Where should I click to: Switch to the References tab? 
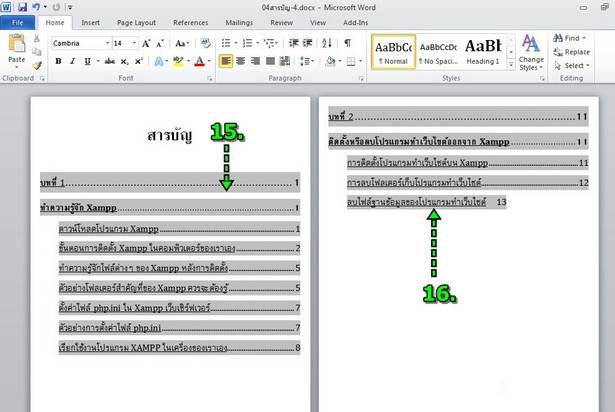click(191, 23)
